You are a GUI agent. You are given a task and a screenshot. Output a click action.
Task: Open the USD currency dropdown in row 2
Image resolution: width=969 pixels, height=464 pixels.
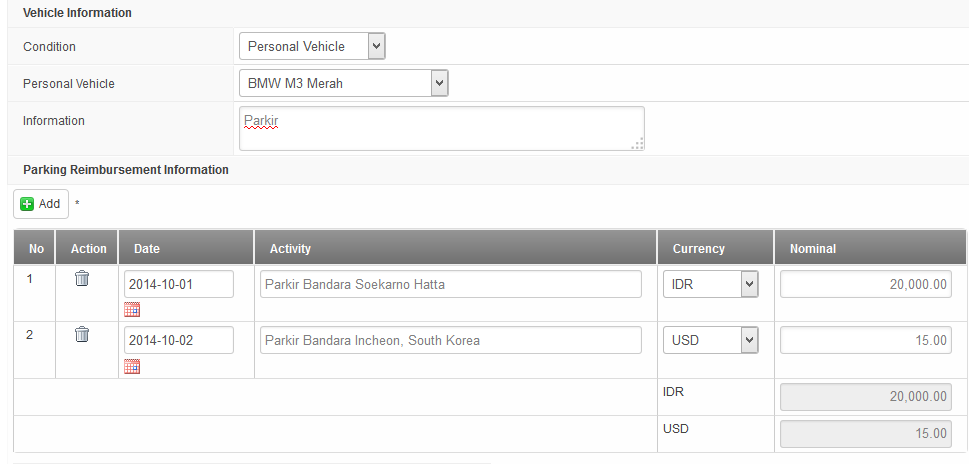[710, 340]
